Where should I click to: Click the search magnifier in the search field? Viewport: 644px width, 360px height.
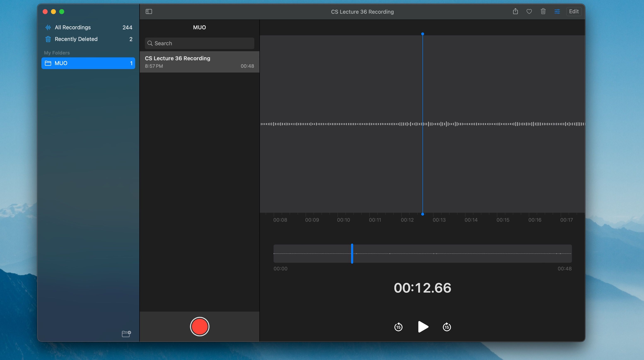coord(150,43)
